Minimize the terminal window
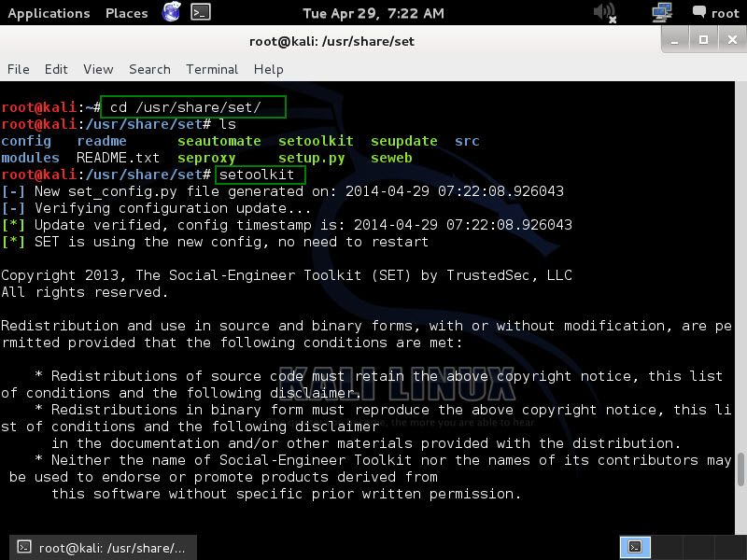Screen dimensions: 747x560 [x=674, y=40]
